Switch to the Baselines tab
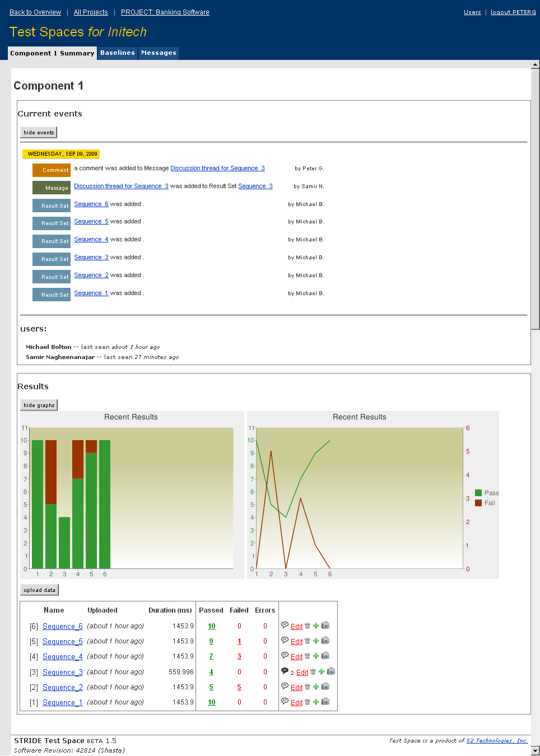540x756 pixels. [x=118, y=53]
